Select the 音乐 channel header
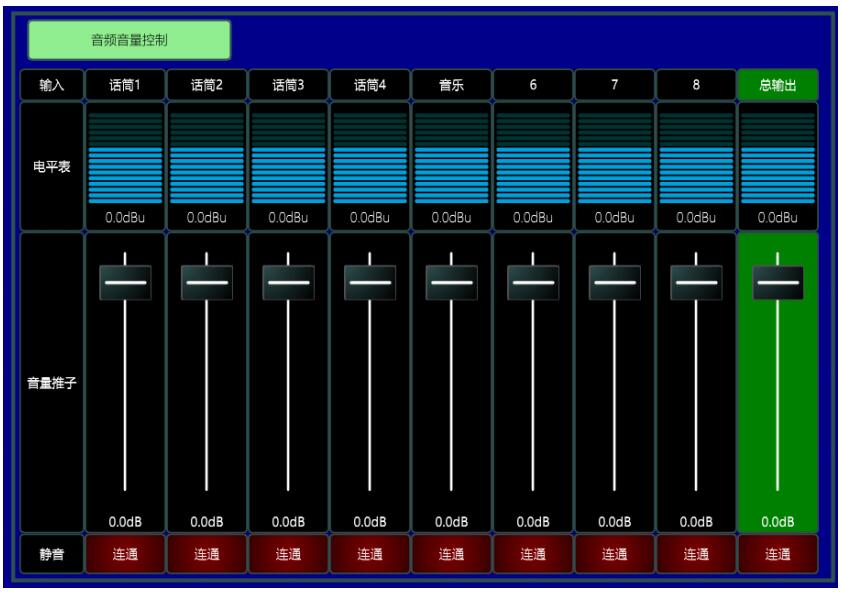Screen dimensions: 842x592 point(452,85)
